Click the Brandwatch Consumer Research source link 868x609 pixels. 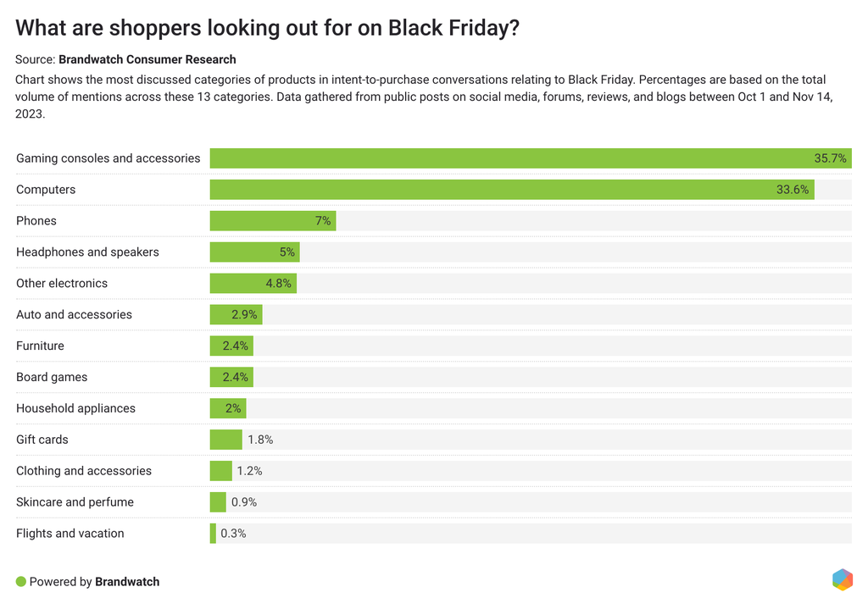click(x=147, y=59)
